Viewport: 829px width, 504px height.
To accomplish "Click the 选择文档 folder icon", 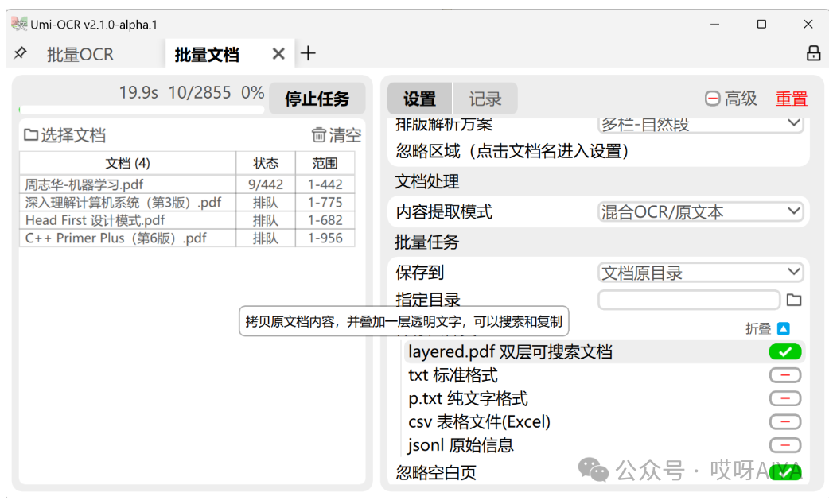I will [31, 135].
